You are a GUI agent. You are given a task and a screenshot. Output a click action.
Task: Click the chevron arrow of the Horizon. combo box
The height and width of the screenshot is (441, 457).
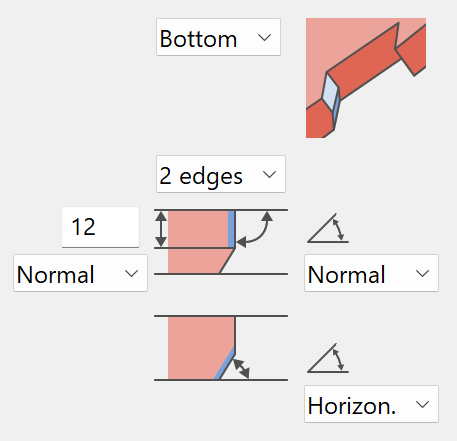(422, 405)
